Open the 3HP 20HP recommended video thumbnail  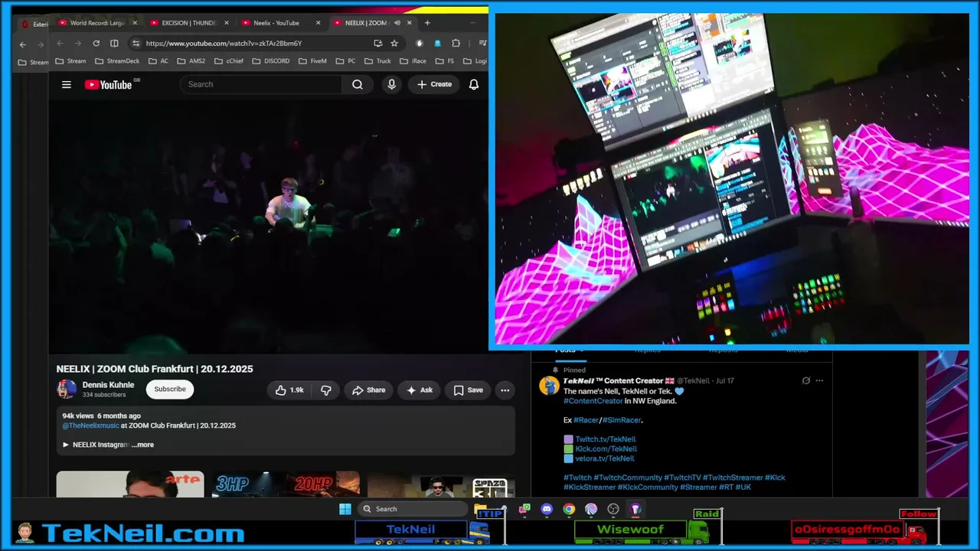point(286,484)
